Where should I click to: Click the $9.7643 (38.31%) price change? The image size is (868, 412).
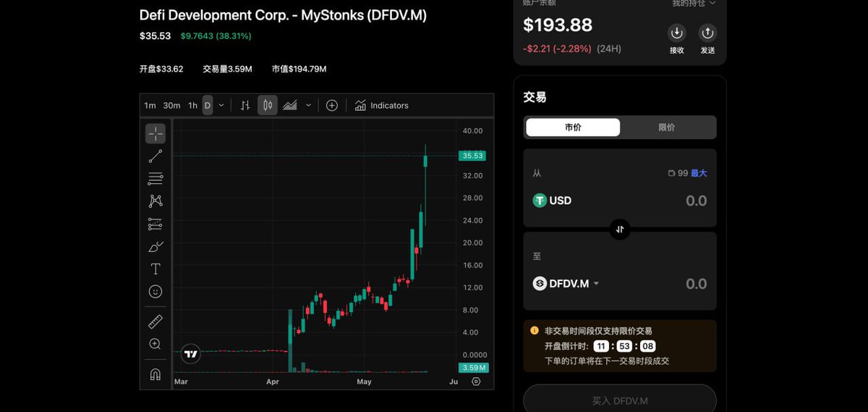tap(216, 35)
